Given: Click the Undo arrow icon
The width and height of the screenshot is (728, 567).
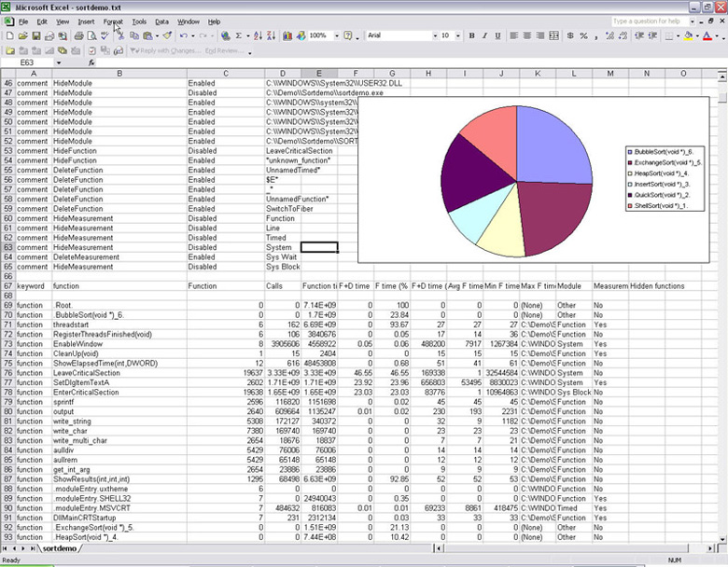Looking at the screenshot, I should click(184, 35).
